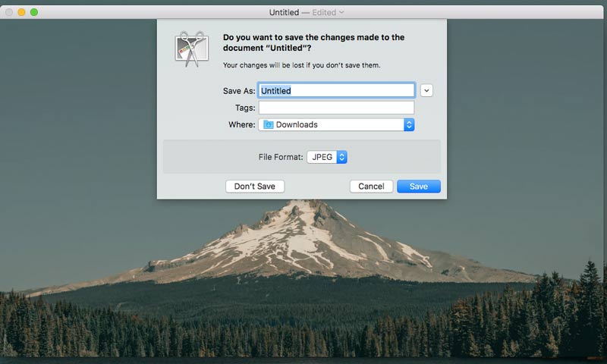607x364 pixels.
Task: Click the Cancel button
Action: click(x=371, y=186)
